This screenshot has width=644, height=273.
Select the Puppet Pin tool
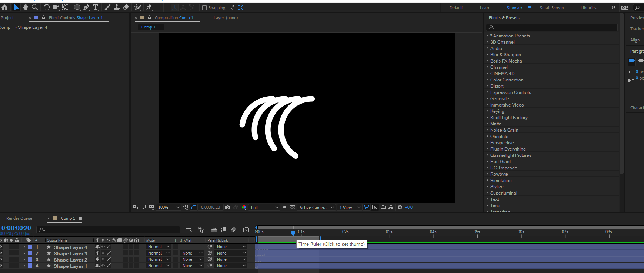[149, 7]
